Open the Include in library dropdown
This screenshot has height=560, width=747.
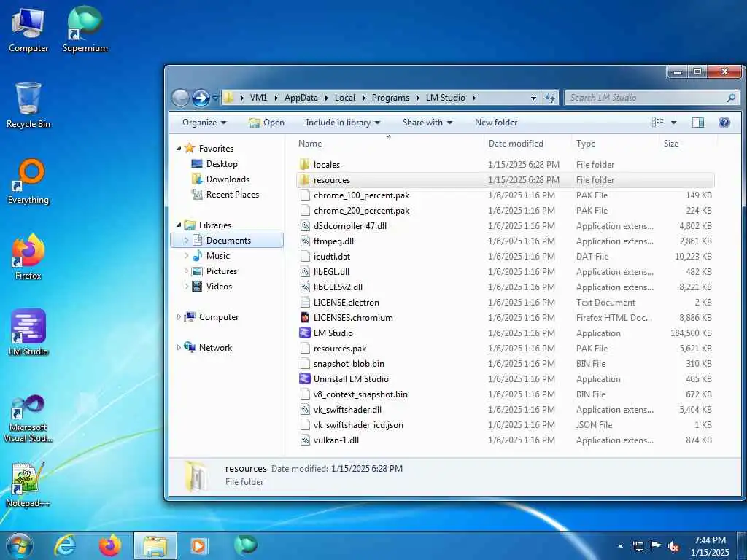coord(343,122)
